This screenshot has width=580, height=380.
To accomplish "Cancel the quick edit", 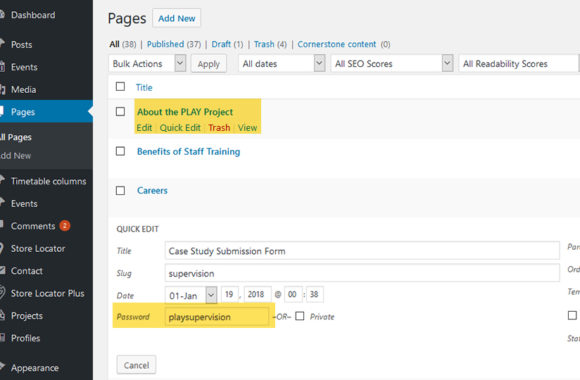I will 136,365.
